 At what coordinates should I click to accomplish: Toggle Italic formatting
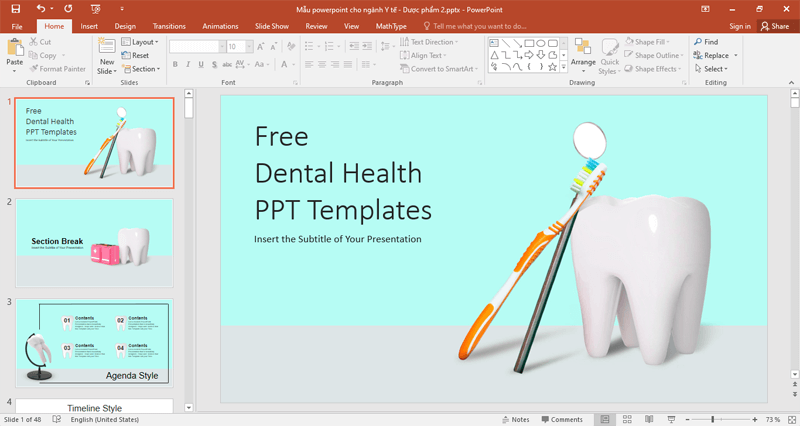point(188,64)
